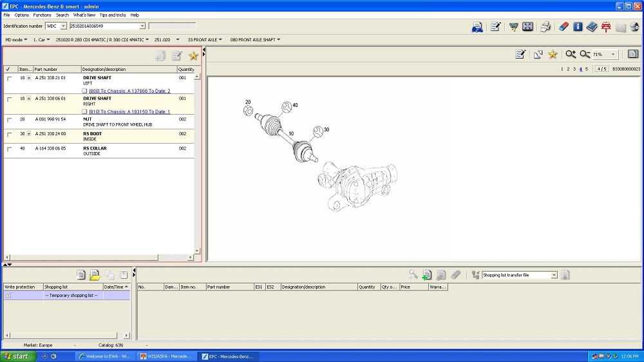The height and width of the screenshot is (362, 644).
Task: Click the parts list notes pencil icon
Action: [177, 55]
